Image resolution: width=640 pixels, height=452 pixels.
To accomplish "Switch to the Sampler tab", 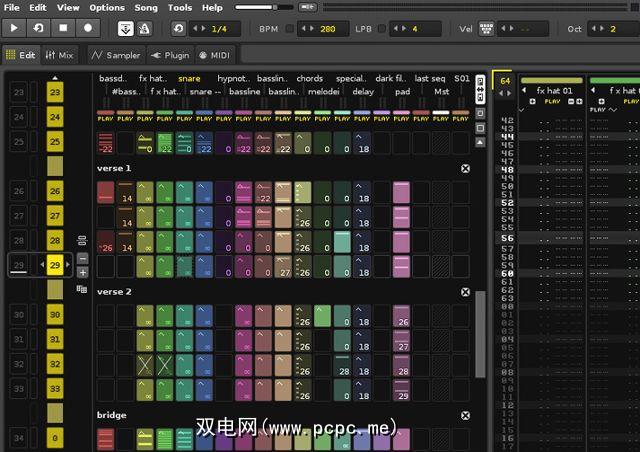I will point(115,55).
